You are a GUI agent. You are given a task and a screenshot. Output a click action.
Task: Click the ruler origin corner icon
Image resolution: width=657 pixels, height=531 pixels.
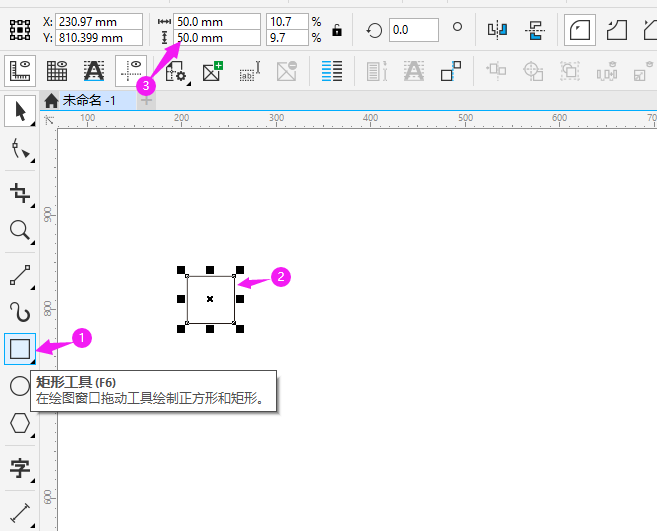pyautogui.click(x=49, y=120)
